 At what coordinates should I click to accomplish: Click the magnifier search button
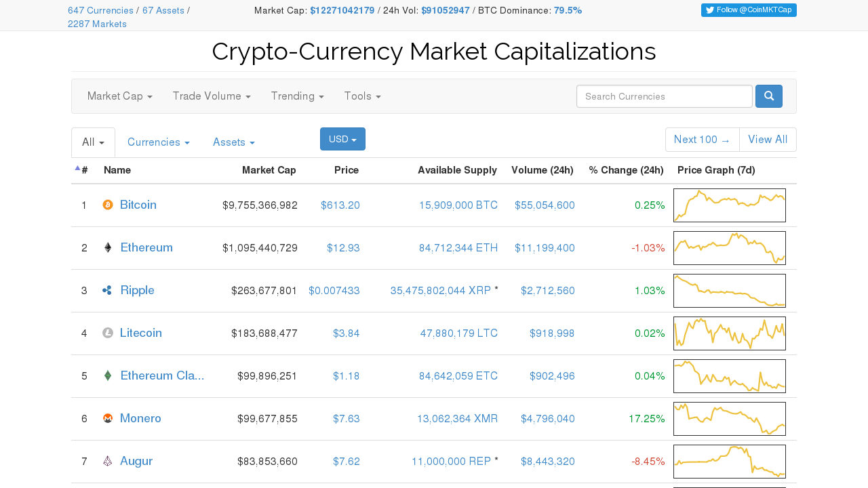tap(769, 96)
